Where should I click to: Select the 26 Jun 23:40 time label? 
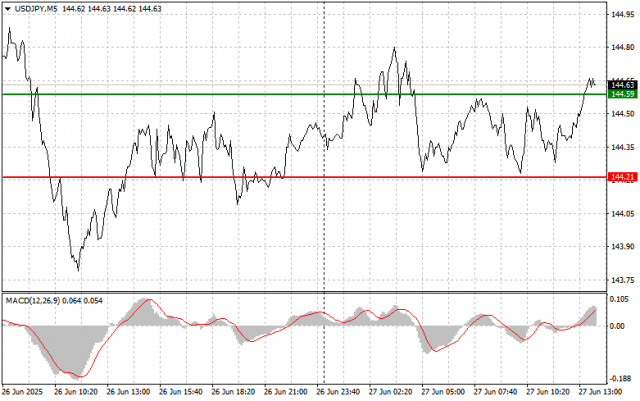click(338, 392)
